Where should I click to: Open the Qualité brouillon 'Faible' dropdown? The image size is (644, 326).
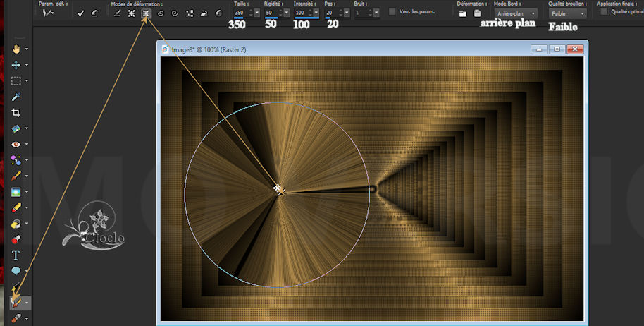click(x=566, y=13)
